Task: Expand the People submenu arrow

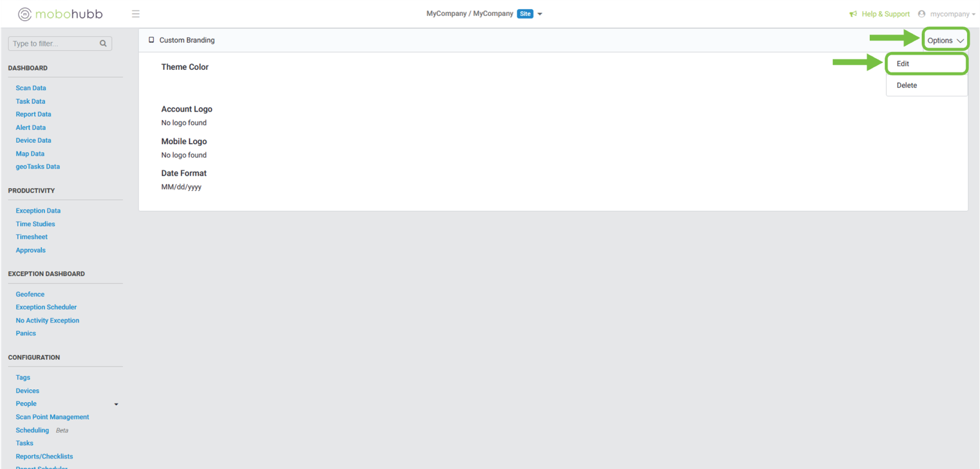Action: click(116, 404)
